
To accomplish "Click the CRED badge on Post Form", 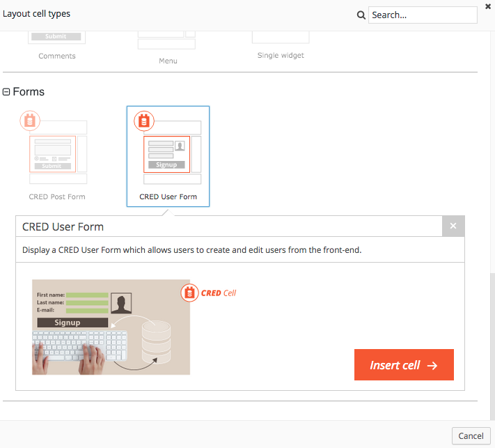I will [30, 121].
